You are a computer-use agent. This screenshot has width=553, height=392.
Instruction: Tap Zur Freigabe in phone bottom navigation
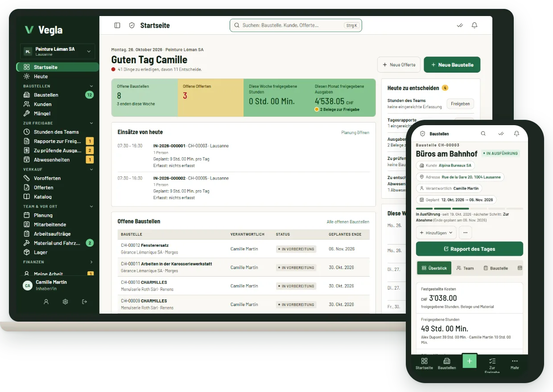(492, 365)
